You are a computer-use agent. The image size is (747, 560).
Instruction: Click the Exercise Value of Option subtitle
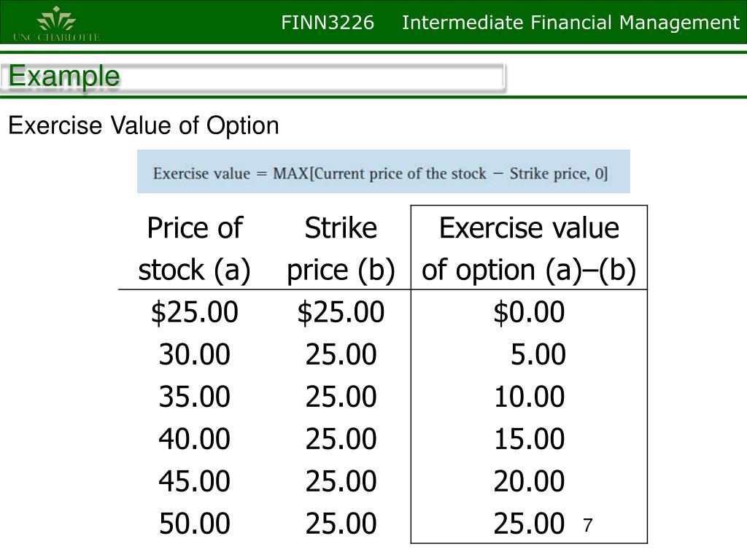tap(144, 126)
